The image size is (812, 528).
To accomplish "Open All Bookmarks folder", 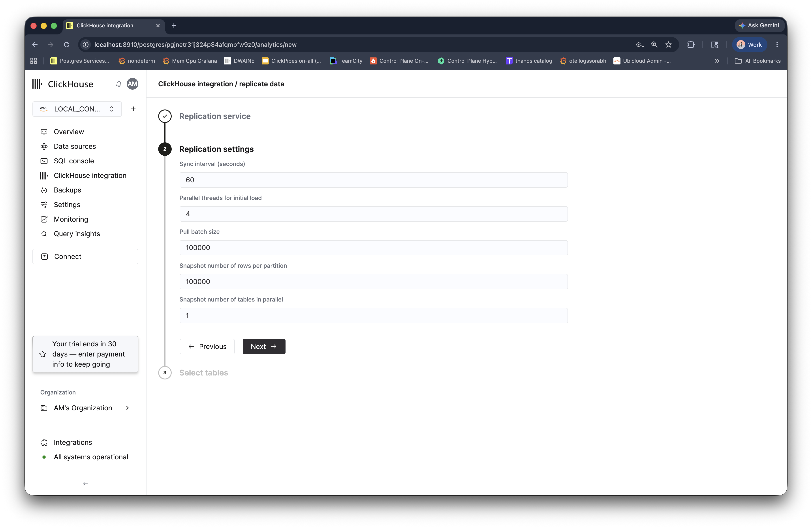I will click(x=757, y=61).
